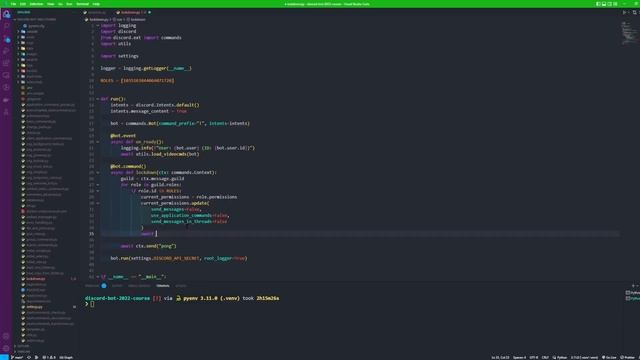Click the UTF-8 encoding in status bar
Image resolution: width=640 pixels, height=360 pixels.
tap(533, 358)
